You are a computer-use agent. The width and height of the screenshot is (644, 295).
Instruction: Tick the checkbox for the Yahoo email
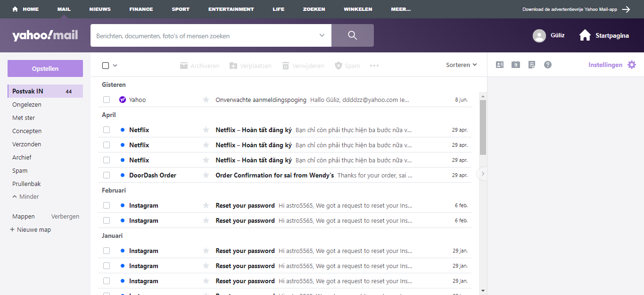click(x=107, y=100)
